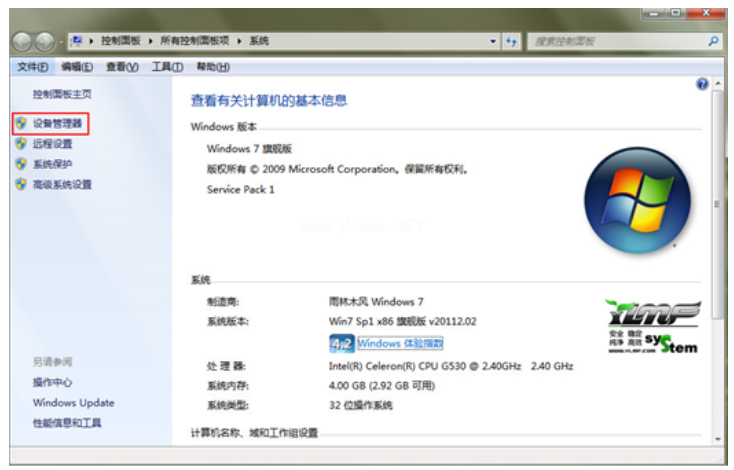Click the search magnifier icon

[713, 42]
